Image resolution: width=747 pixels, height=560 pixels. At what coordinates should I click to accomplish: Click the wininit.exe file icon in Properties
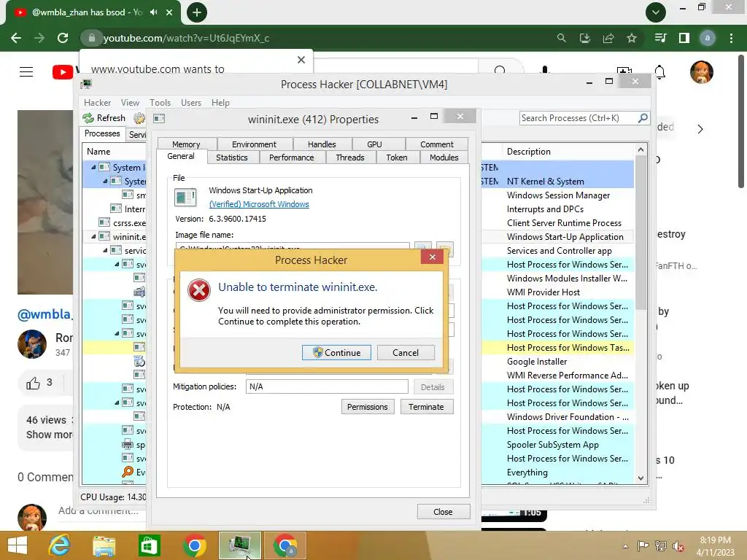click(185, 197)
